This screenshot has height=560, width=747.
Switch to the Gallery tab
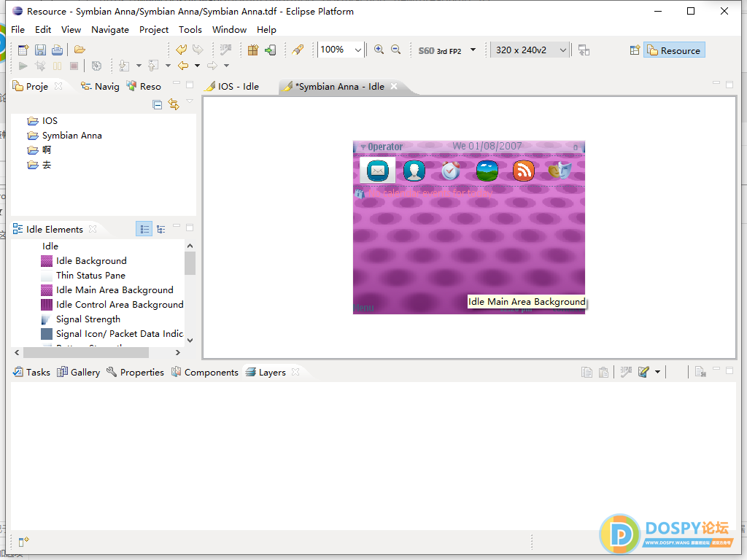coord(79,373)
